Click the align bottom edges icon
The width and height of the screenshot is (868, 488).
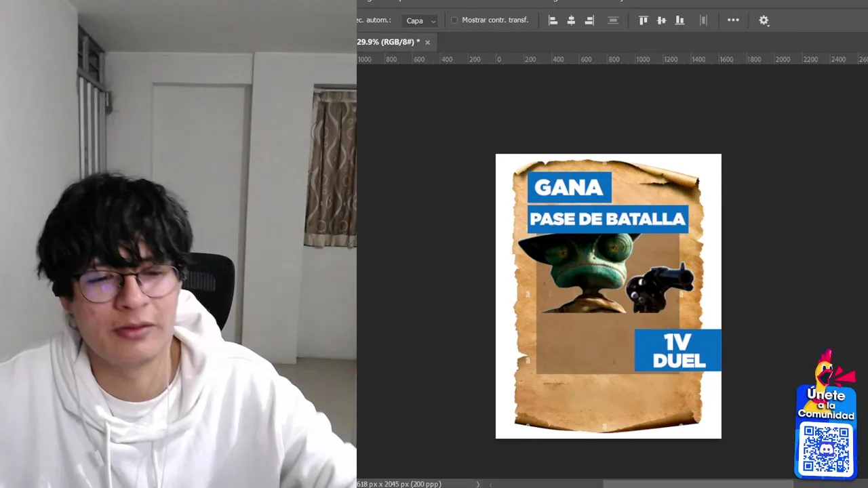[679, 20]
